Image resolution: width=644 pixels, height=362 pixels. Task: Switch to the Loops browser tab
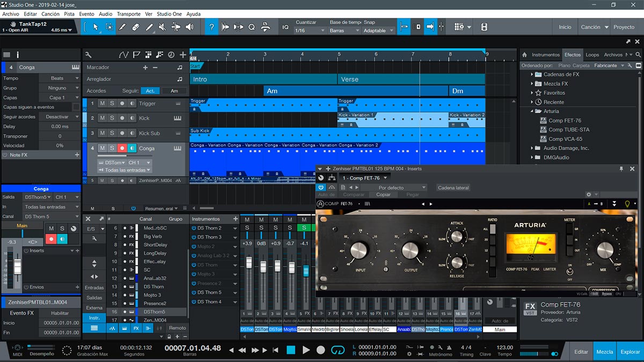point(592,55)
